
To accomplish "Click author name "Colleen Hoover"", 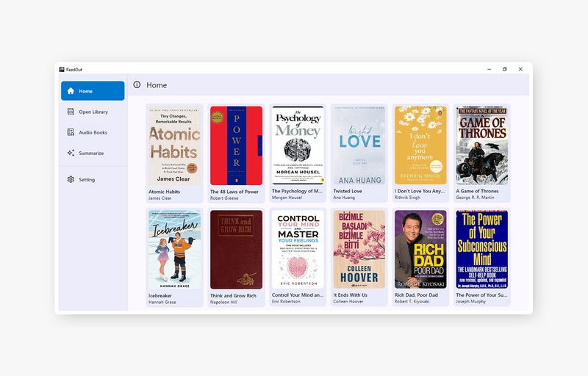I will 348,302.
